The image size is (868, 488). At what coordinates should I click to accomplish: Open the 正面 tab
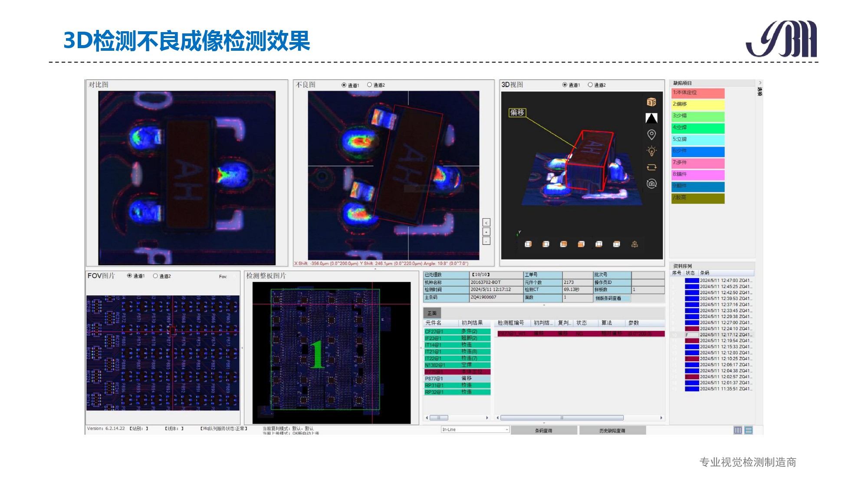[x=432, y=313]
